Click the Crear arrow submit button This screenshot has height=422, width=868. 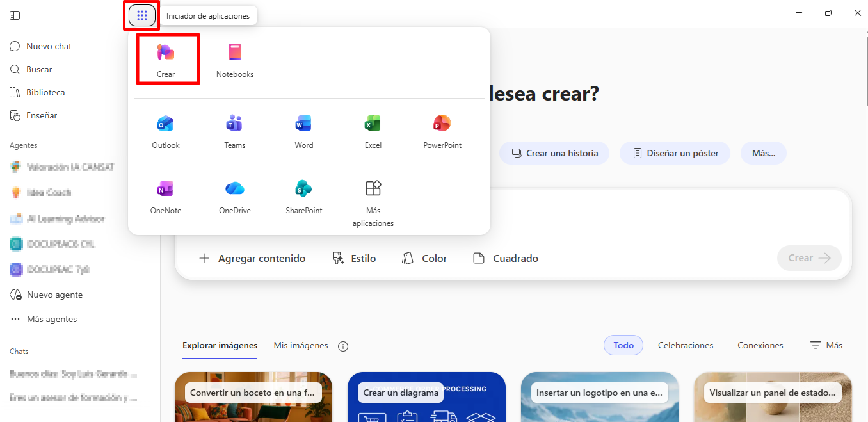tap(809, 258)
